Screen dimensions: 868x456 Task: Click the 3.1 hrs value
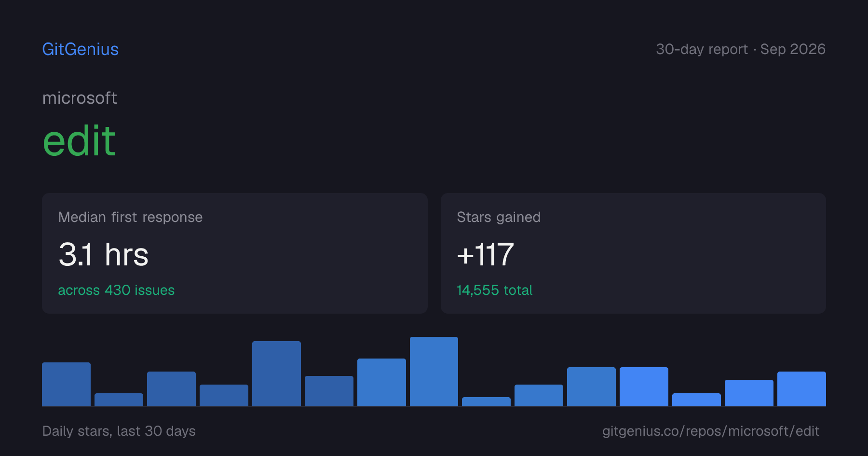(104, 254)
